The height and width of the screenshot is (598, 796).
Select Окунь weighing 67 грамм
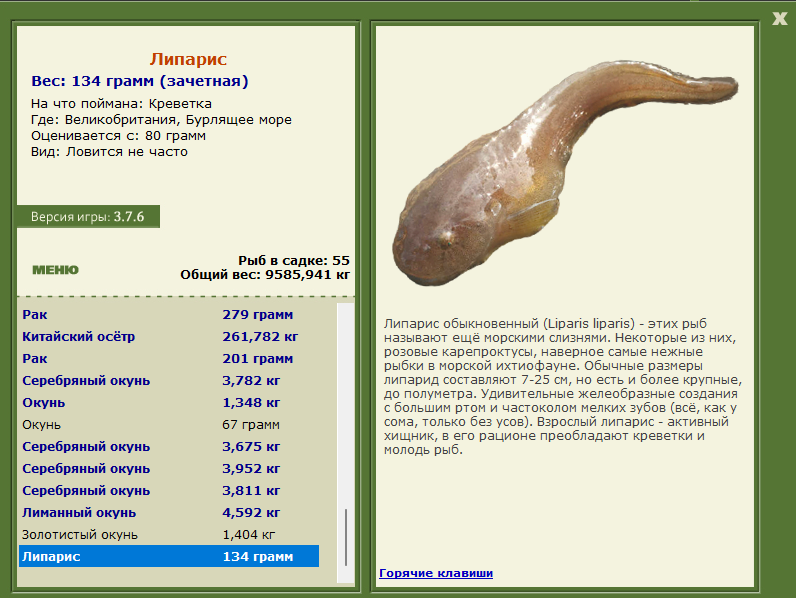pyautogui.click(x=169, y=424)
